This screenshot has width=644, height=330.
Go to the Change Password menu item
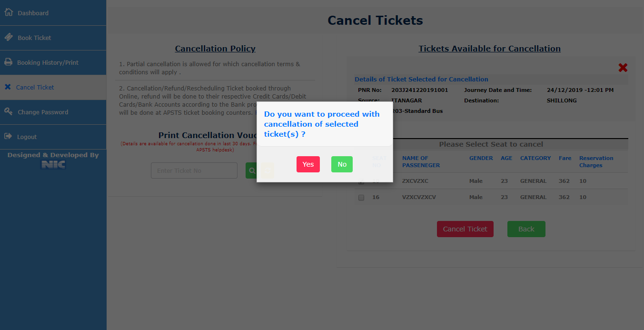(x=43, y=112)
